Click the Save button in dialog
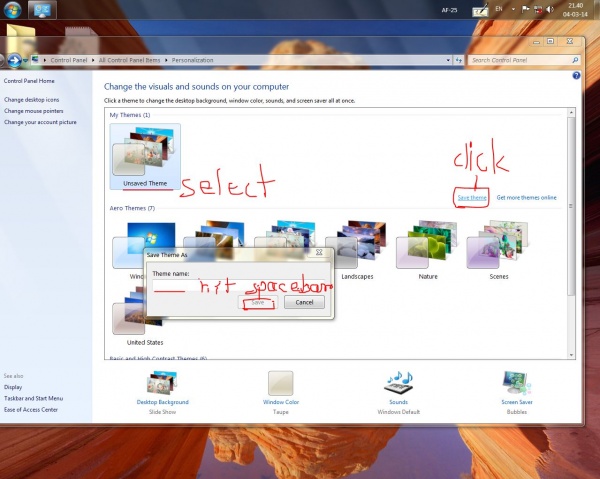600x479 pixels. (x=258, y=302)
